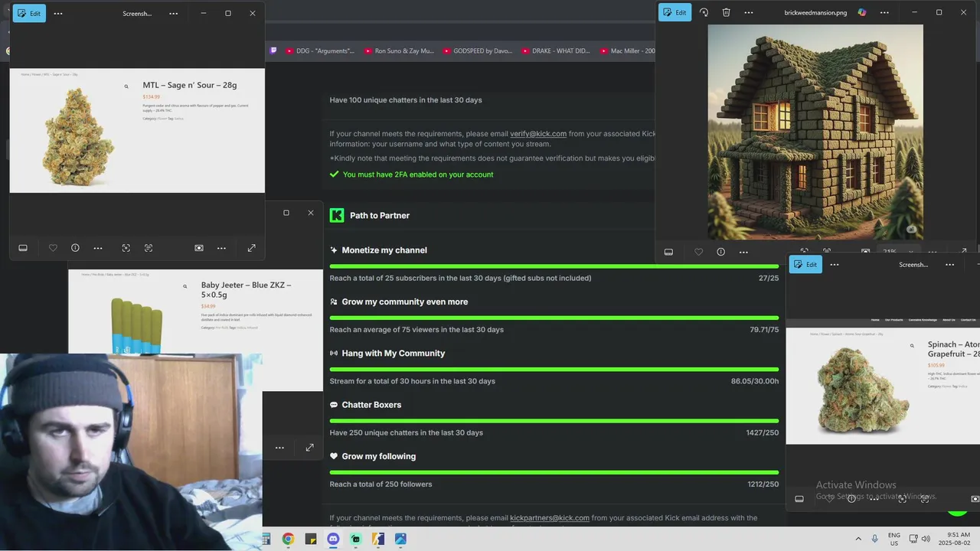Screen dimensions: 980x551
Task: Open ellipsis menu next to Sage n' Sour Edit
Action: coord(58,13)
